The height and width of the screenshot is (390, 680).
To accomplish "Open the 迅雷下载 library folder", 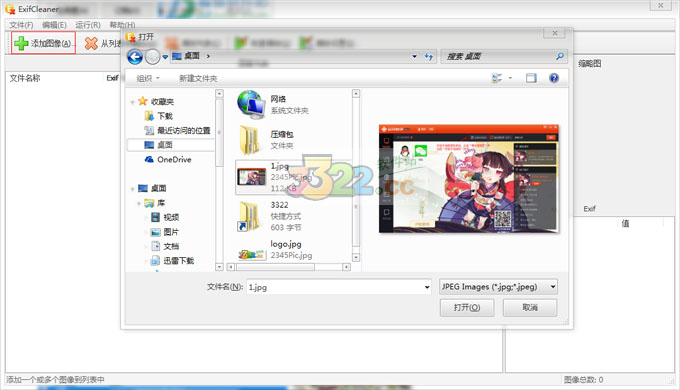I will coord(172,260).
